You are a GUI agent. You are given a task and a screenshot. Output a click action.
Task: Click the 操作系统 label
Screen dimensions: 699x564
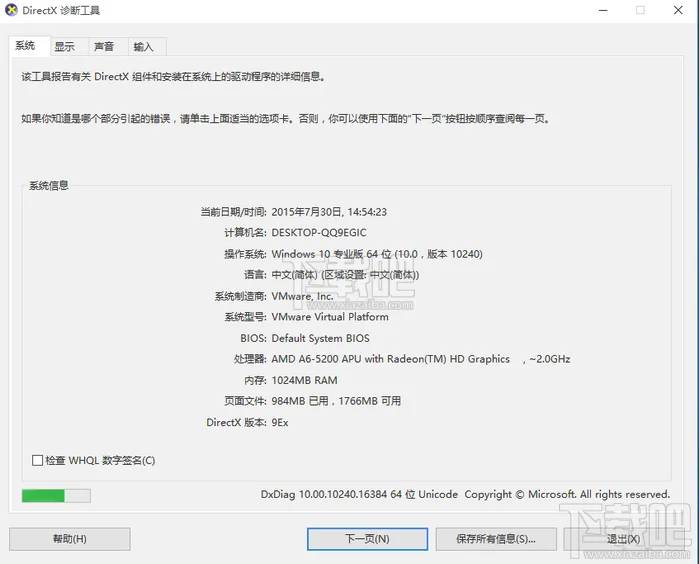(245, 254)
